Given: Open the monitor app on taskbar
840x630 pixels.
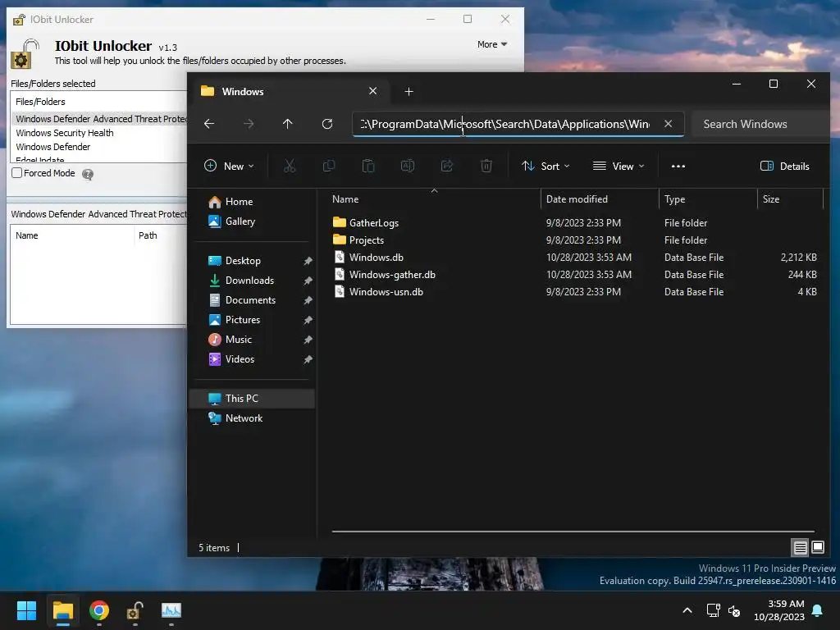Looking at the screenshot, I should [x=171, y=610].
